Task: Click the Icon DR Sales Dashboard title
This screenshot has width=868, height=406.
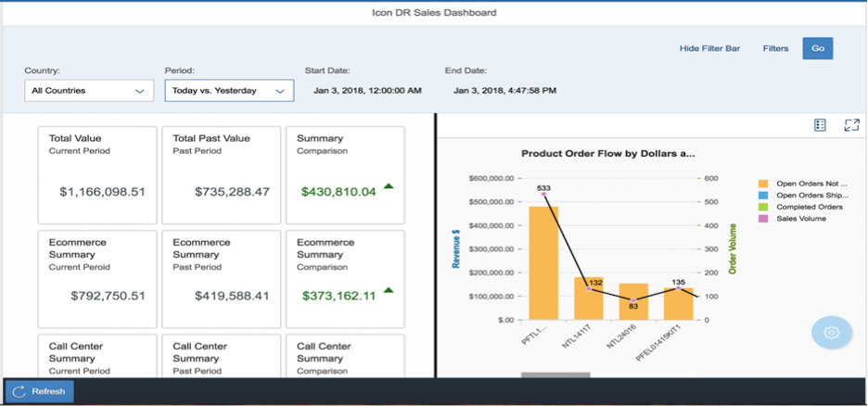Action: (434, 13)
